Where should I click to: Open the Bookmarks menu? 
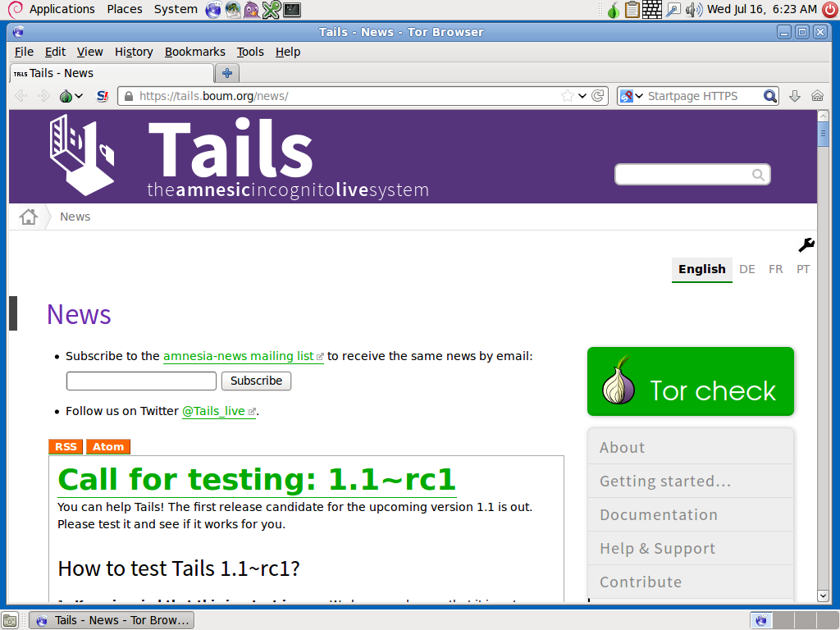(x=195, y=52)
